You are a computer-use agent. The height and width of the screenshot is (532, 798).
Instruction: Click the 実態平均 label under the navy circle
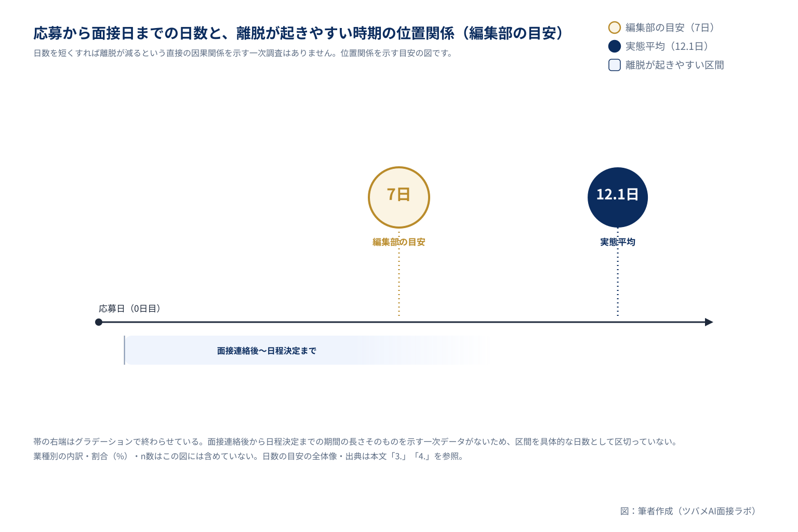[x=618, y=242]
